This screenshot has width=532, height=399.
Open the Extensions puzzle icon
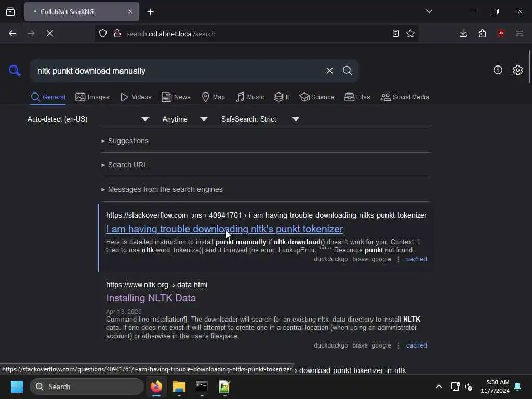[482, 33]
